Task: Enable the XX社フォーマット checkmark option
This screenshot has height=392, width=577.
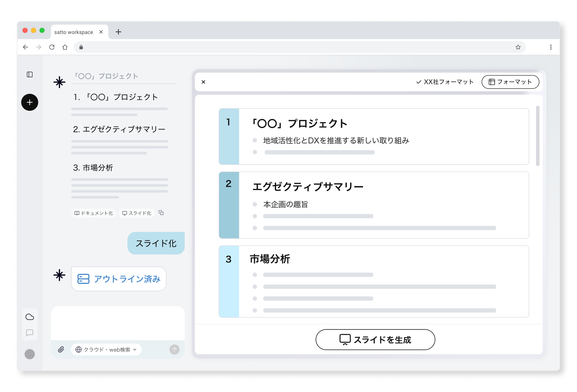Action: [445, 82]
